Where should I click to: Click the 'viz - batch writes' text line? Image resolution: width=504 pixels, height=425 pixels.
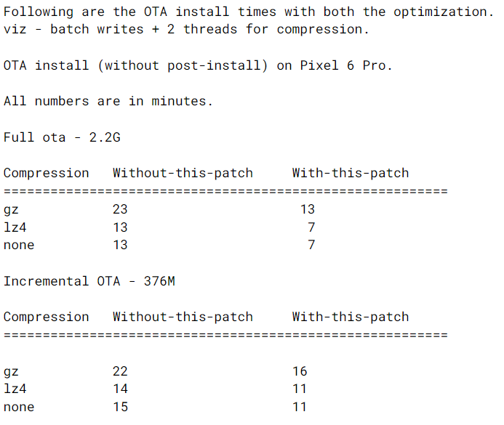click(185, 29)
